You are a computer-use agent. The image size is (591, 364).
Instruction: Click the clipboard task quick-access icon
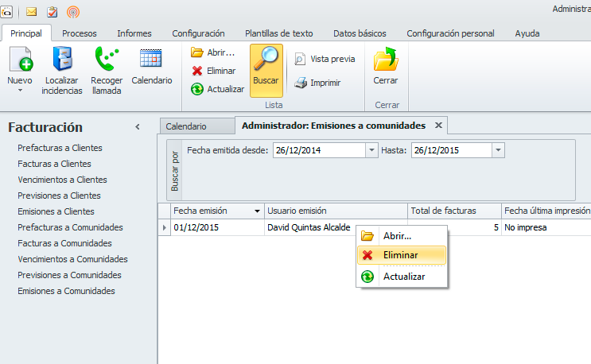coord(52,12)
